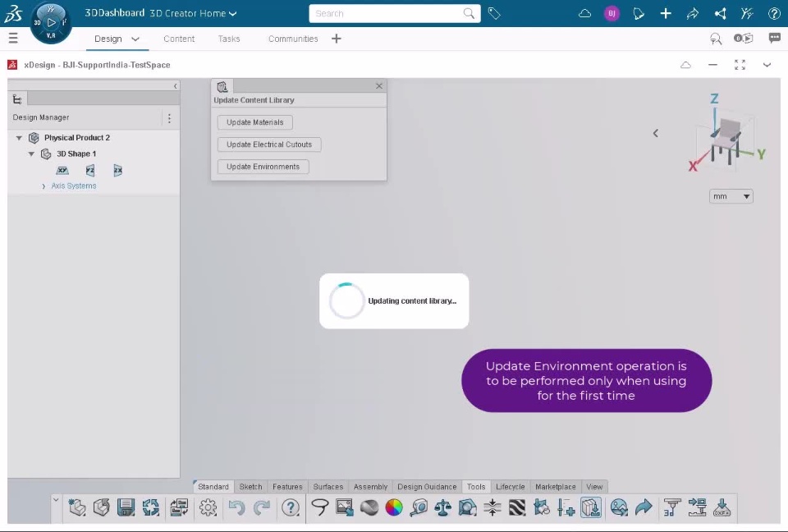Select the lasso selection tool
788x532 pixels.
point(319,507)
